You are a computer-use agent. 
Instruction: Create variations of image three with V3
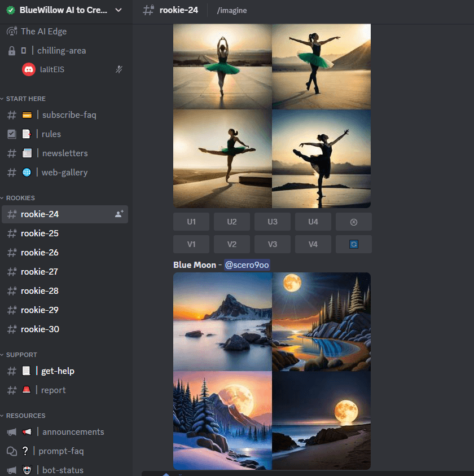[273, 244]
